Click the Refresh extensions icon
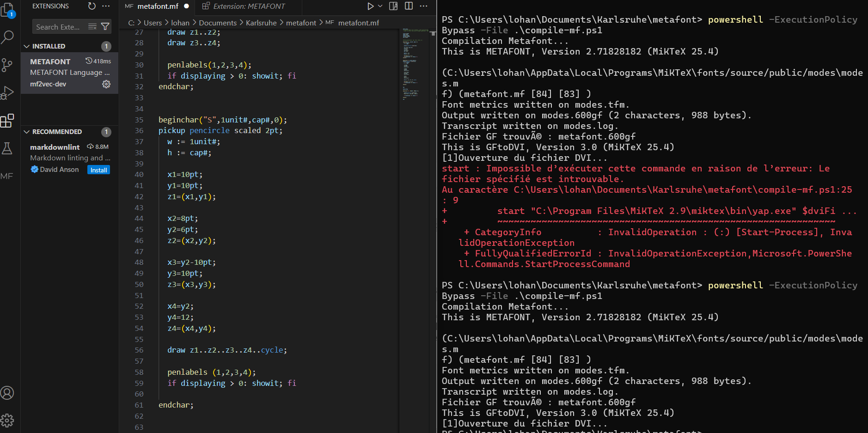Image resolution: width=868 pixels, height=433 pixels. click(92, 6)
